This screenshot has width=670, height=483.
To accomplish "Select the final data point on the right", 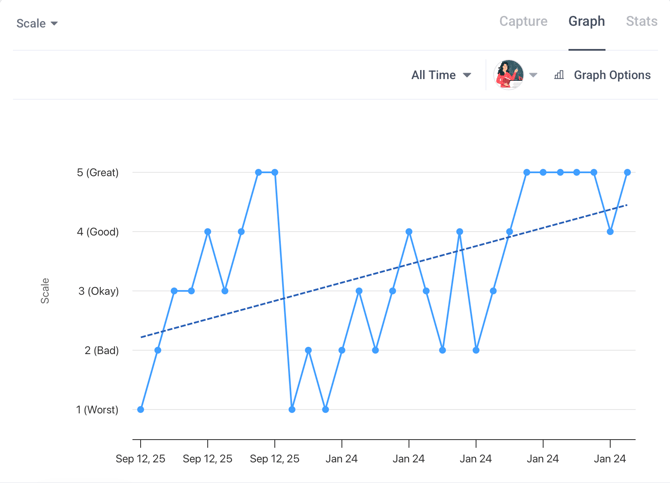I will pyautogui.click(x=627, y=173).
